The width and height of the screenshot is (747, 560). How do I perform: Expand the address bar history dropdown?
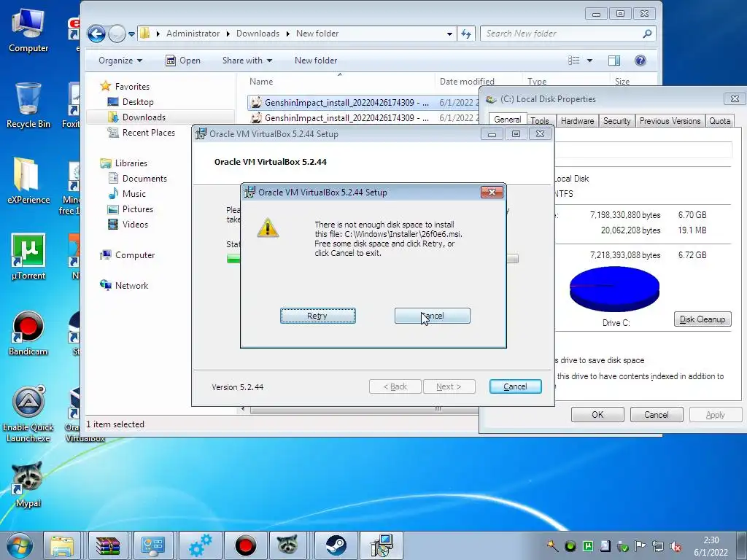point(449,34)
